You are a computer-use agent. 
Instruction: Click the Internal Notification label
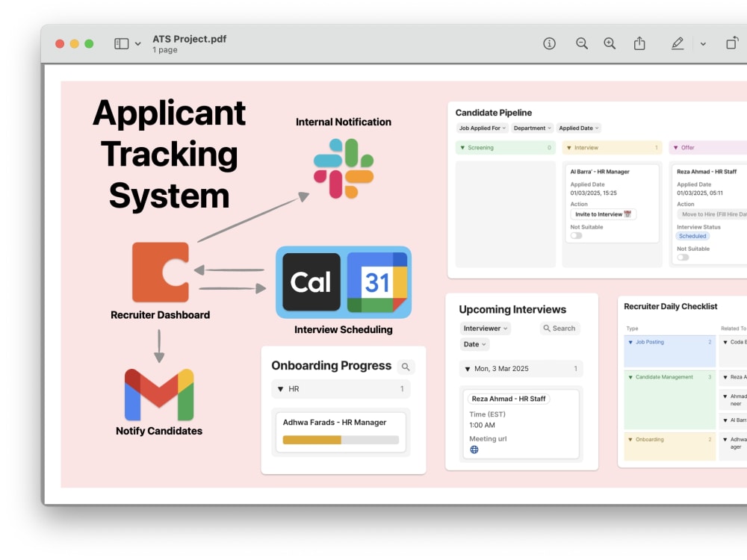(344, 122)
